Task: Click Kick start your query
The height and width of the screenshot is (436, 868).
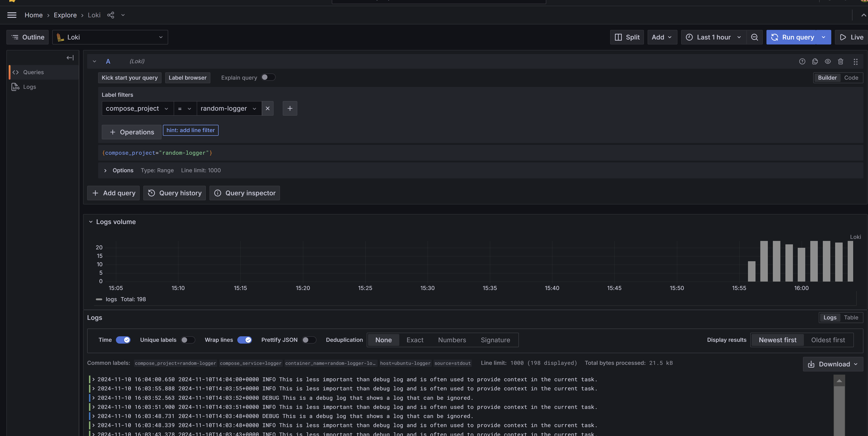Action: click(130, 78)
